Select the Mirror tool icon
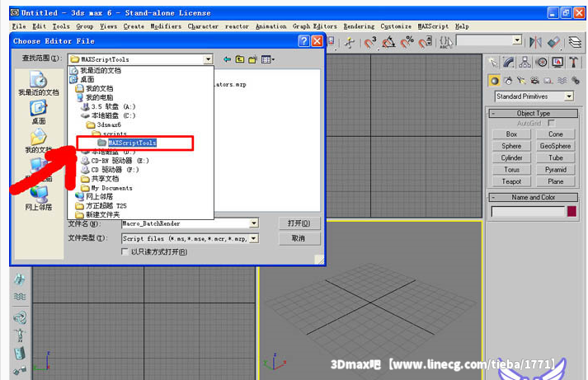The height and width of the screenshot is (380, 588). coord(535,42)
